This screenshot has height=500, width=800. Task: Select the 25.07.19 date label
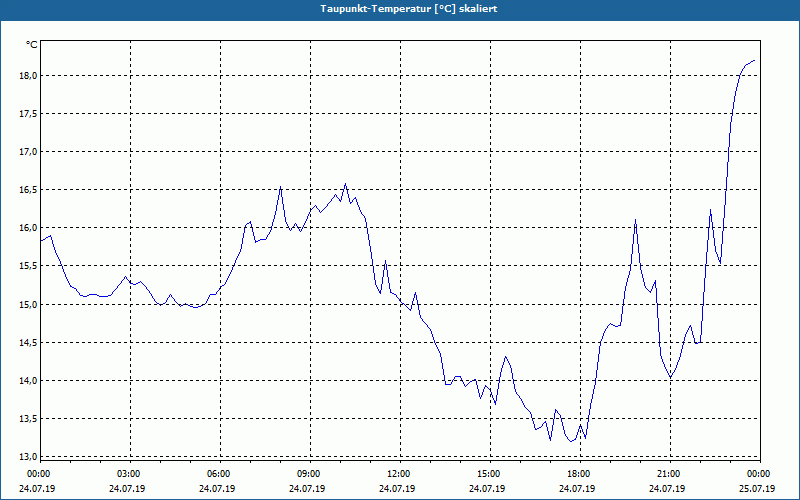[x=757, y=488]
